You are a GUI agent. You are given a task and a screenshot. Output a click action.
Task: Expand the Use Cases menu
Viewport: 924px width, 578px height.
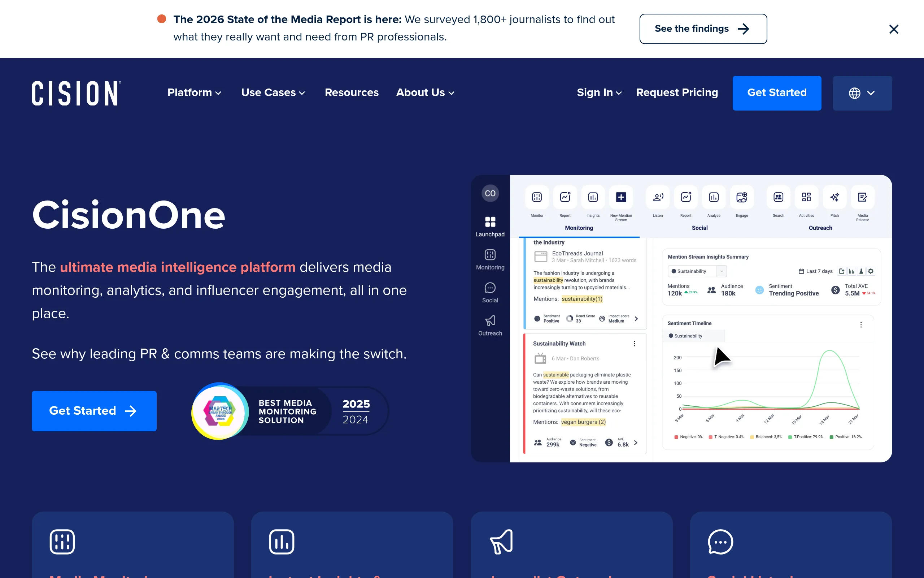[x=273, y=92]
